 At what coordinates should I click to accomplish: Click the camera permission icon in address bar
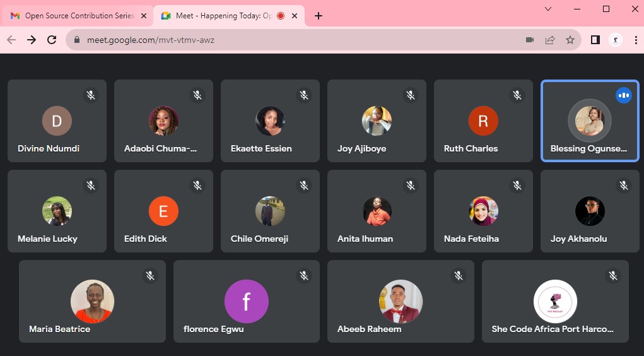click(x=530, y=40)
